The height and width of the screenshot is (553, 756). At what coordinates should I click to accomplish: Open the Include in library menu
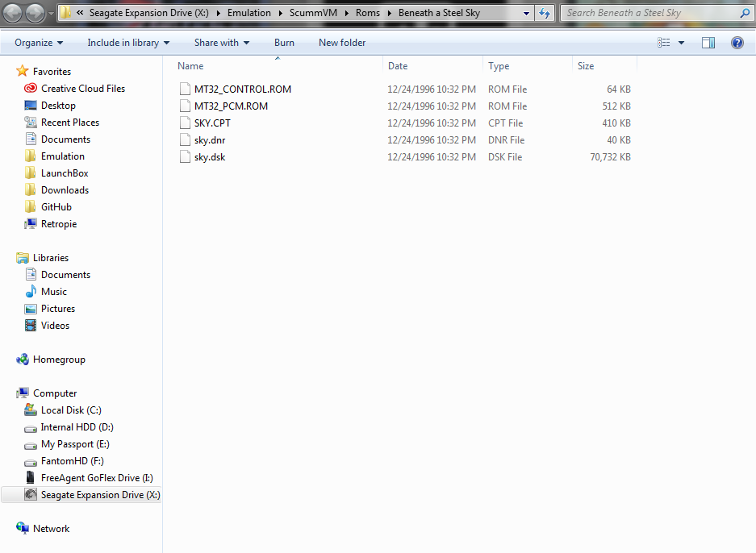point(128,43)
